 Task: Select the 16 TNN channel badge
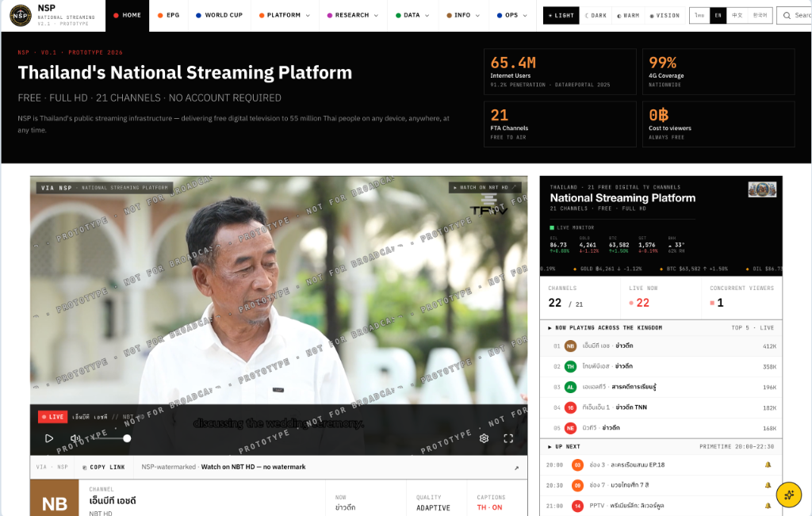570,408
